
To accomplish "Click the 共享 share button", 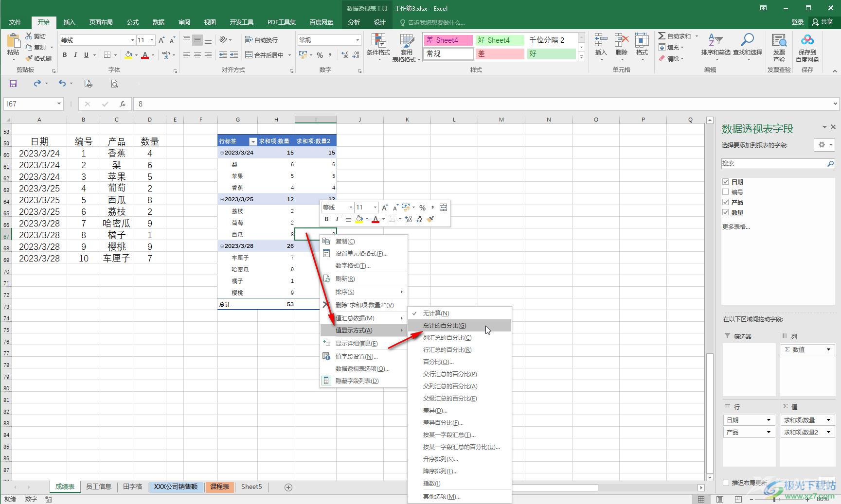I will 823,22.
